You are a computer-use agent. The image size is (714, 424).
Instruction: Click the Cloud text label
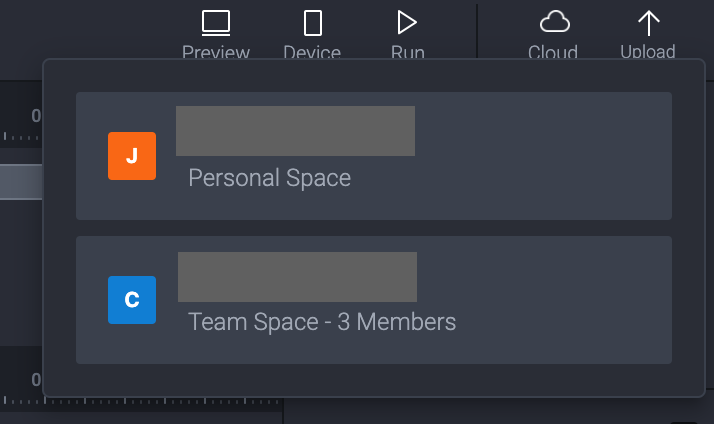pyautogui.click(x=553, y=51)
